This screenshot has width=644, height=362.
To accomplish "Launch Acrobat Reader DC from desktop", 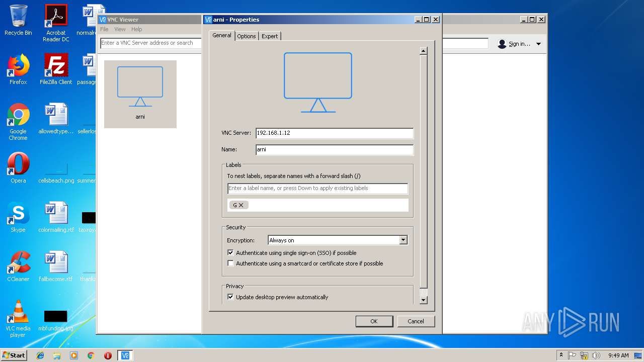I will (x=56, y=23).
